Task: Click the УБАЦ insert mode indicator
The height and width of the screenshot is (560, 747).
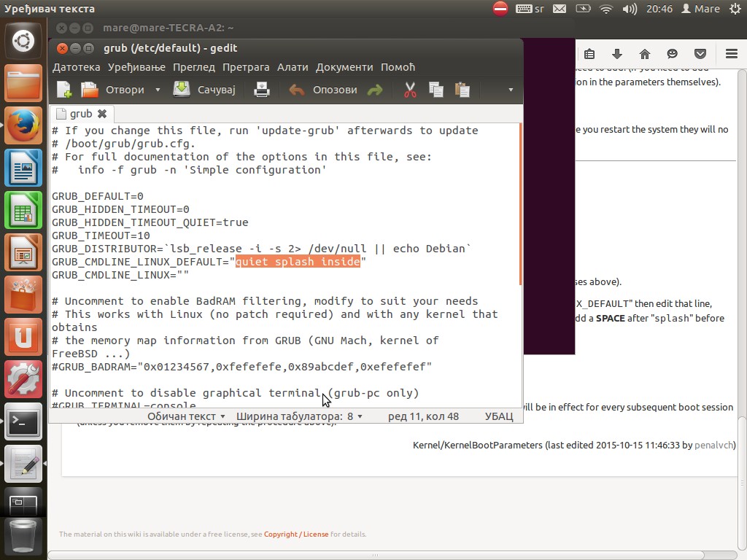Action: pos(499,416)
